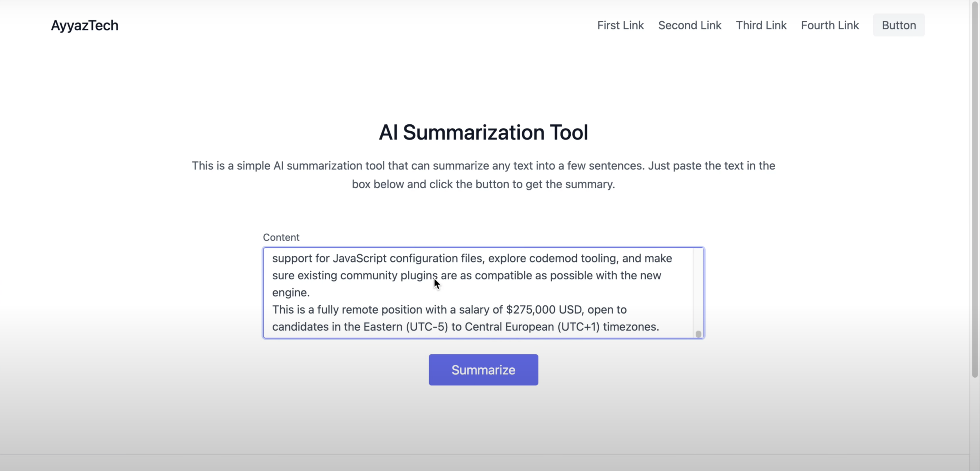Click the AI Summarization Tool heading
This screenshot has height=471, width=980.
tap(483, 132)
